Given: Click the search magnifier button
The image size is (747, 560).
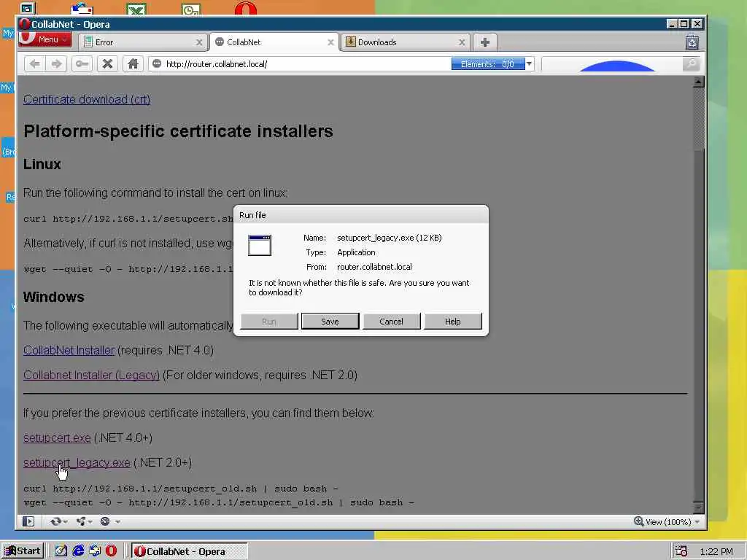Looking at the screenshot, I should (x=692, y=64).
